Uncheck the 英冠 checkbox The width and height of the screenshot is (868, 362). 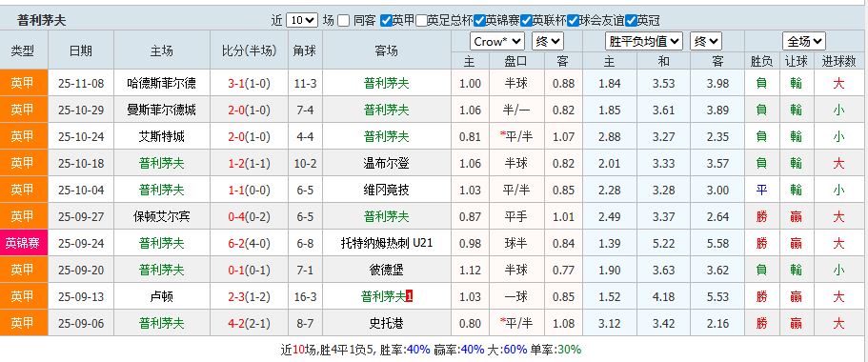pyautogui.click(x=631, y=21)
